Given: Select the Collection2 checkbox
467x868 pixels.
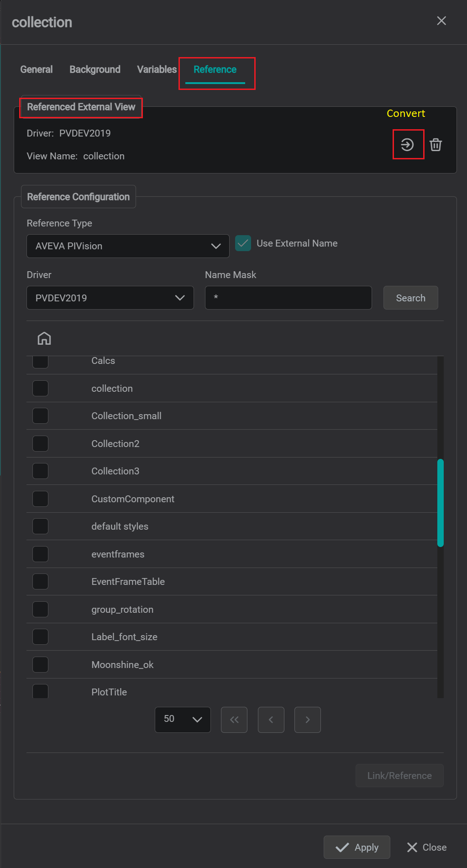Looking at the screenshot, I should (x=41, y=444).
